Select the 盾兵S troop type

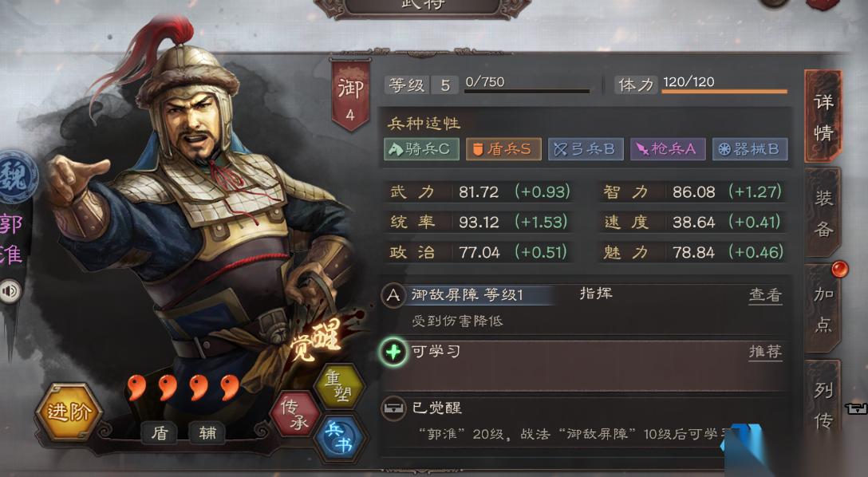tap(503, 149)
